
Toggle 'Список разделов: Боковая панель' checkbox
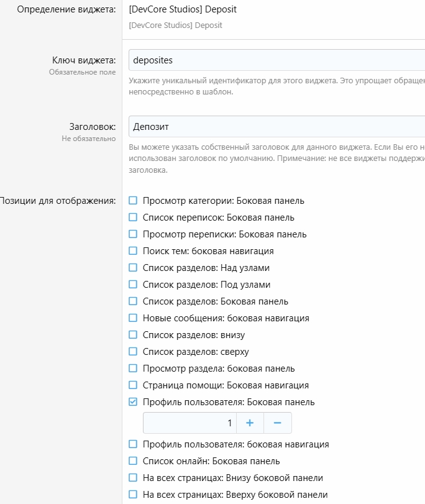[x=133, y=301]
